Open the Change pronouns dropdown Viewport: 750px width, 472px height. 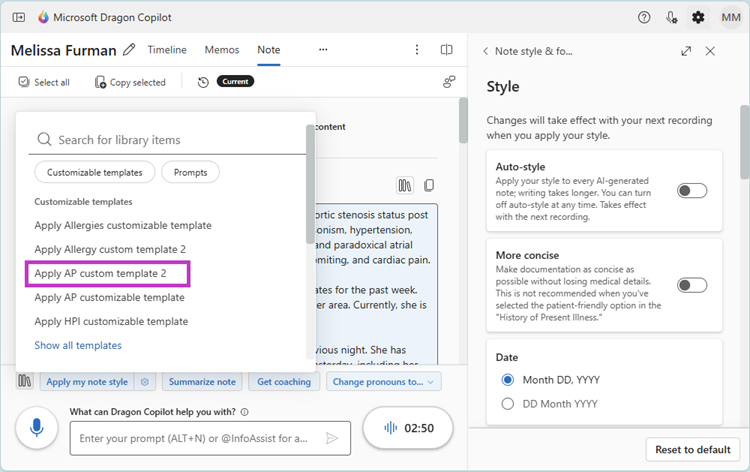(386, 381)
